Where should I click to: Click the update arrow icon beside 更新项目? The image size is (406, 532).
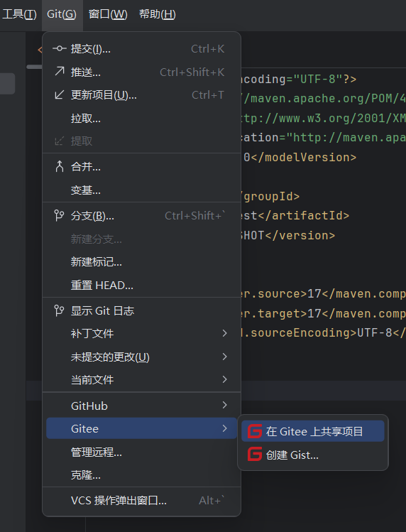(x=60, y=94)
